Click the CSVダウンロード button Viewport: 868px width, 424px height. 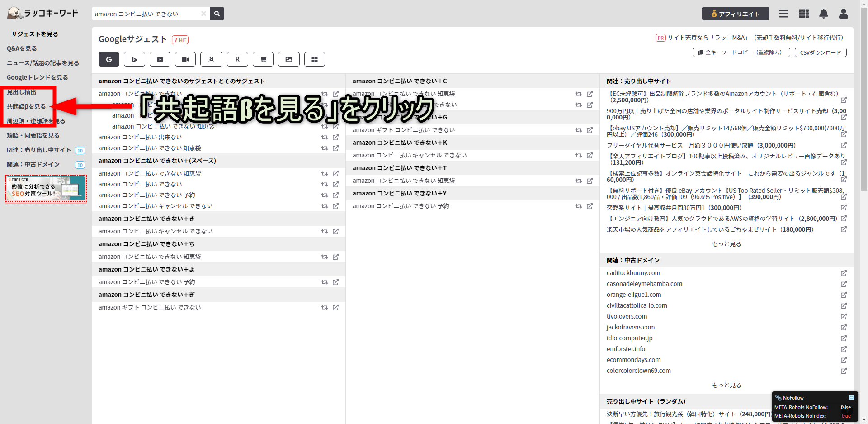(x=821, y=52)
